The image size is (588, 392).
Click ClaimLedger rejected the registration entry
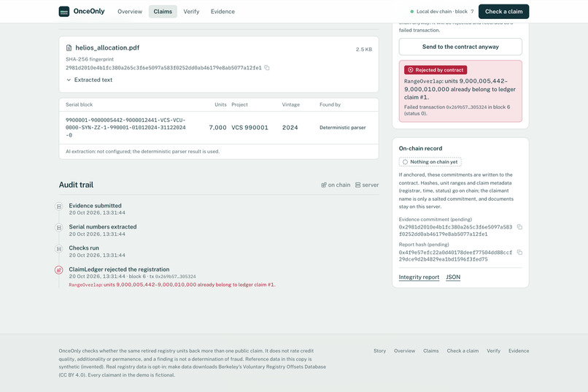click(x=172, y=277)
